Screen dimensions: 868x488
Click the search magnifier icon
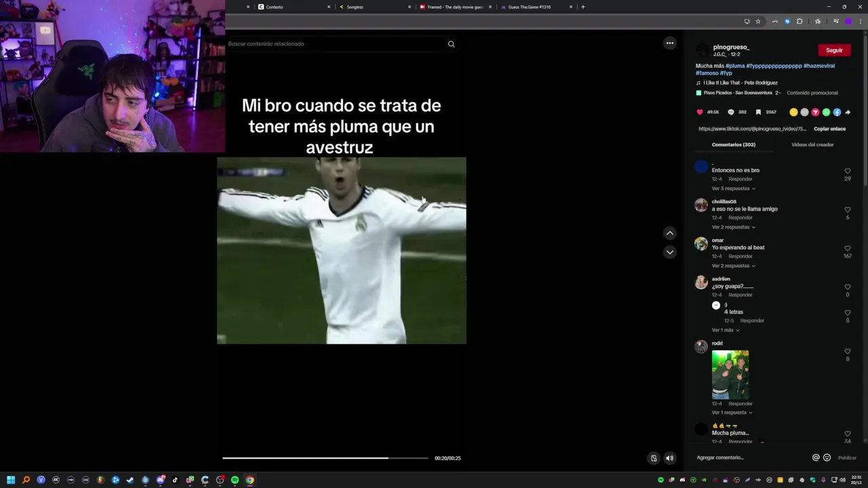(x=451, y=44)
